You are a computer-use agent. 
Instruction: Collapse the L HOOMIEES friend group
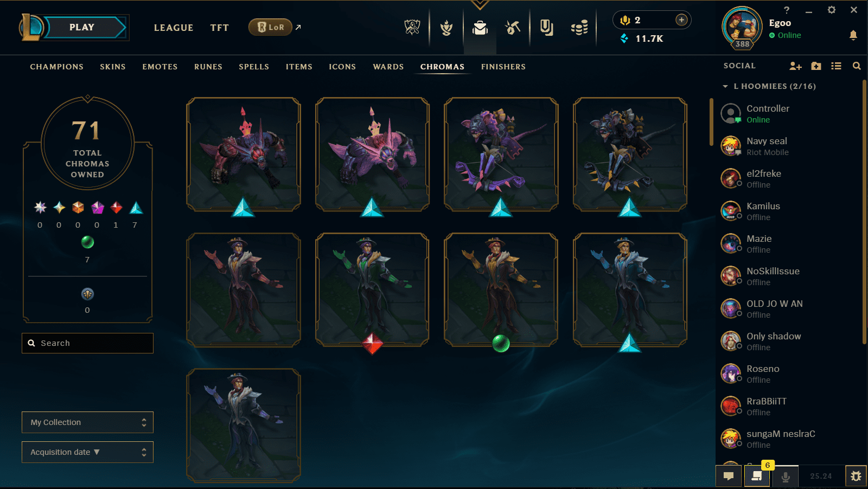pos(769,86)
